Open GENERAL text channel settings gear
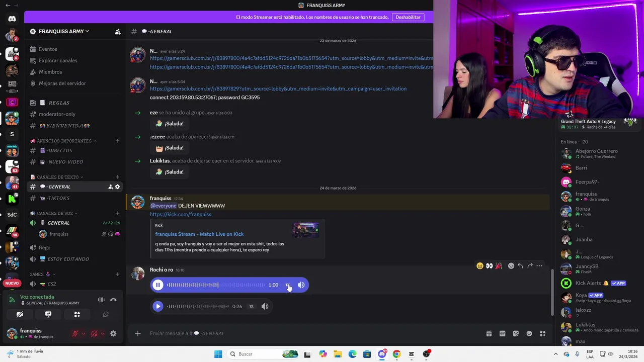The image size is (644, 362). [118, 187]
